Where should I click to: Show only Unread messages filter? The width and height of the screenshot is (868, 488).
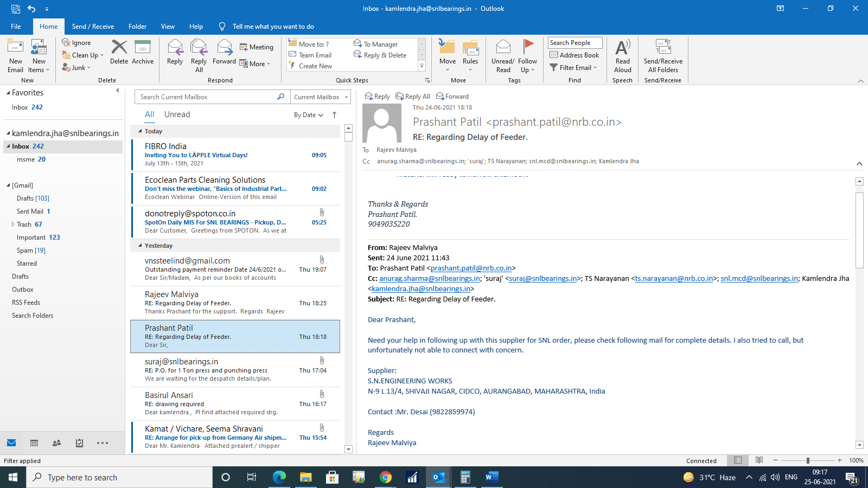click(177, 114)
